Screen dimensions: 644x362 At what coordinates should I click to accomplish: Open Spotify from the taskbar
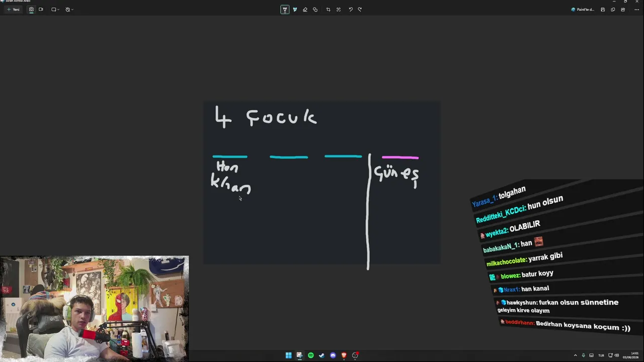click(x=310, y=355)
